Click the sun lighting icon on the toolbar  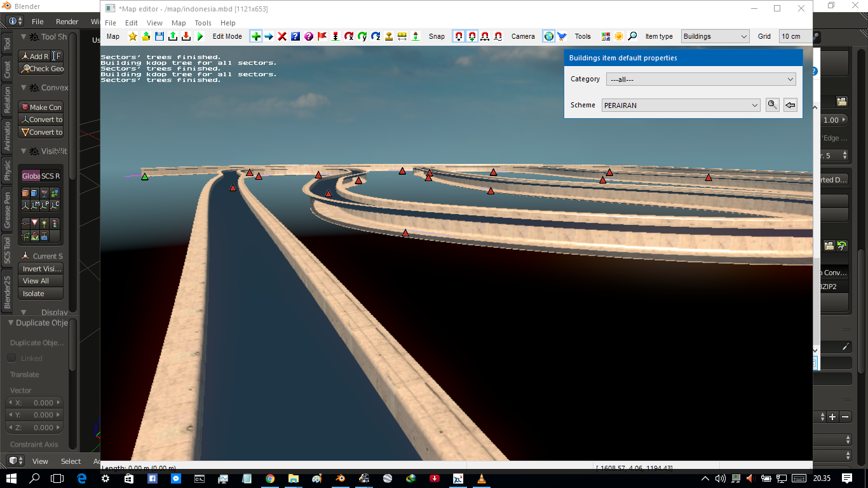tap(618, 36)
